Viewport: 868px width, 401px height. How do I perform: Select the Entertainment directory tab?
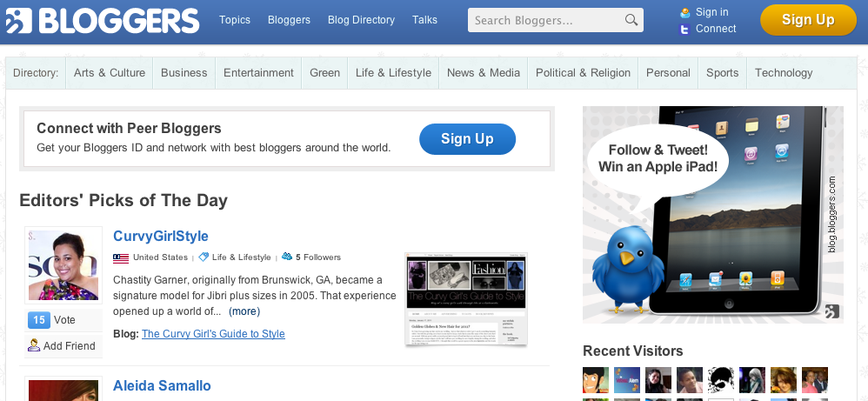[258, 73]
